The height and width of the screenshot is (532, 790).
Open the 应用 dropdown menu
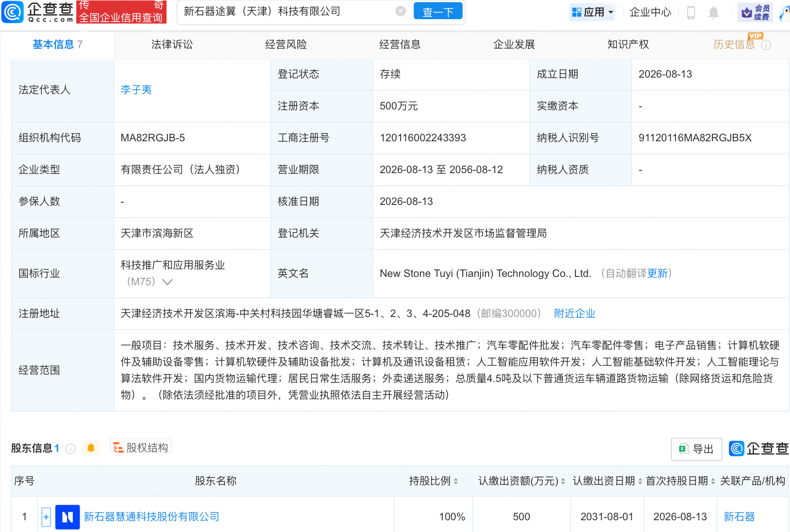pos(592,12)
